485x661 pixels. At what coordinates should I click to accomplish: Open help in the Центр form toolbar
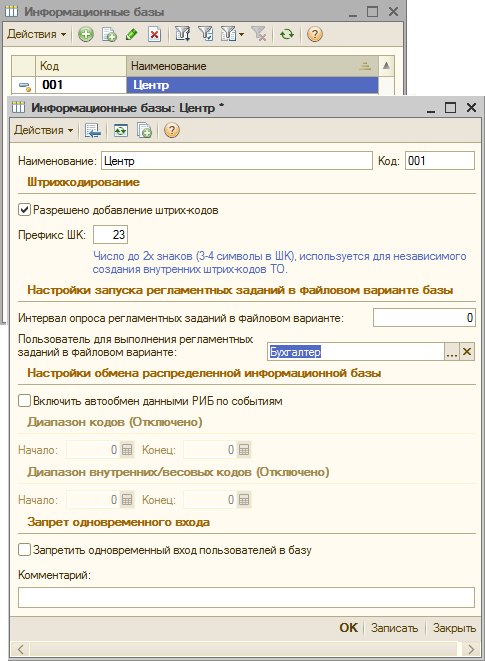(172, 130)
